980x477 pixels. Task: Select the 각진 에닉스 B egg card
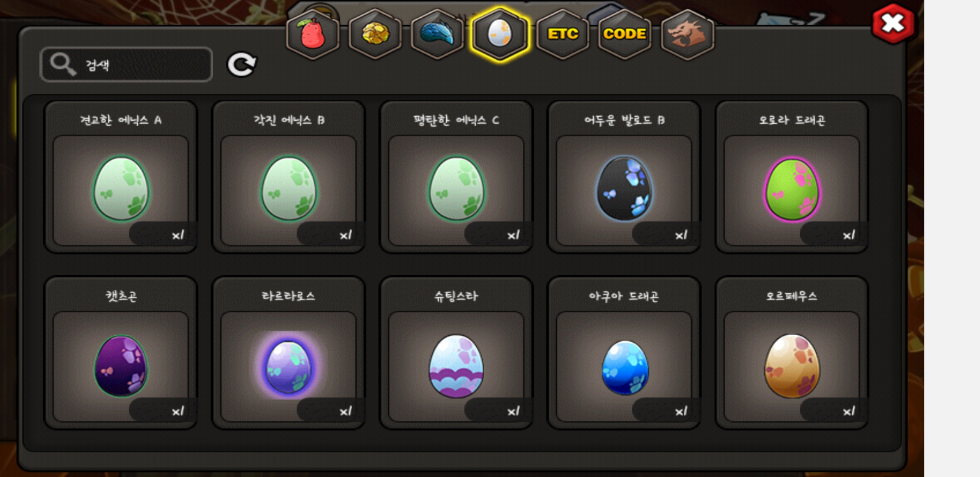288,177
